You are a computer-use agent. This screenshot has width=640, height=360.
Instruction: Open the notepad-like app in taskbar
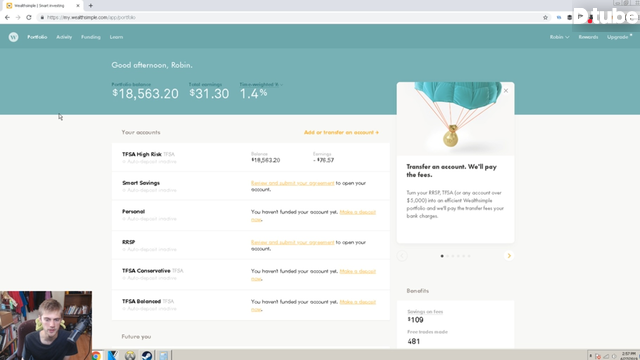164,355
